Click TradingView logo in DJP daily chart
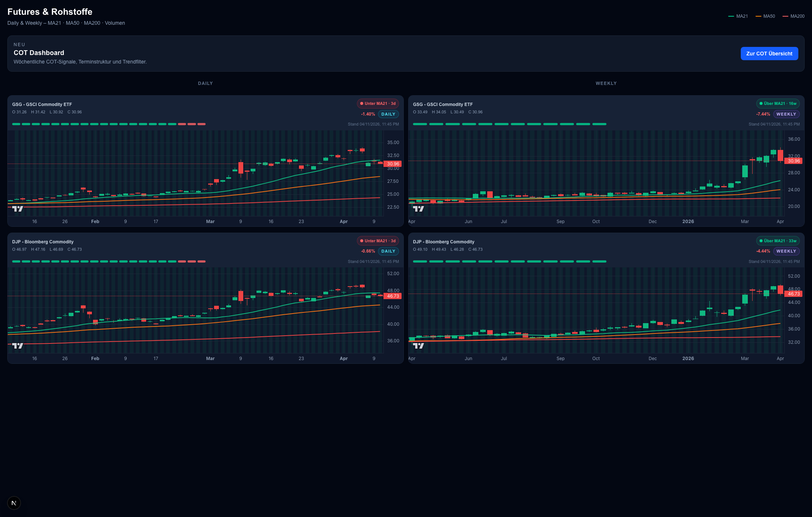 point(18,346)
